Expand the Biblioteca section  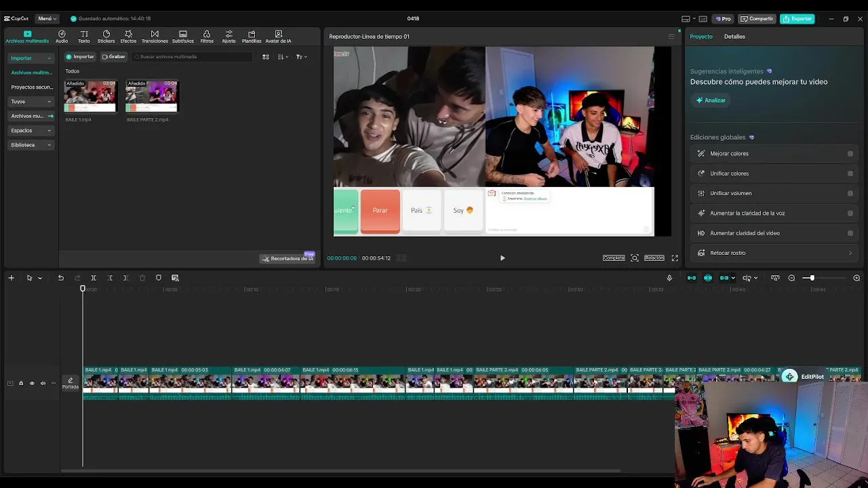49,145
